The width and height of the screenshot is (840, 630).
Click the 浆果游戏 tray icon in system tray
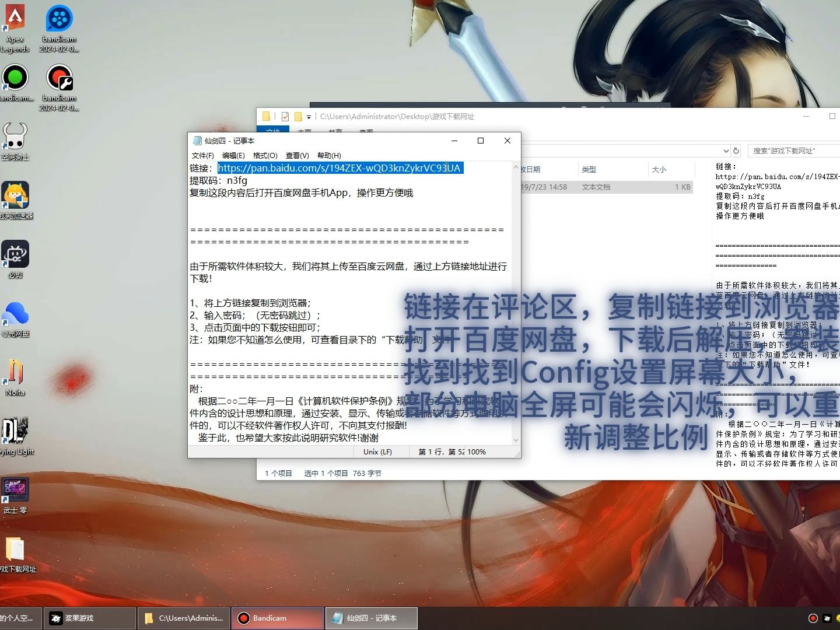point(827,618)
